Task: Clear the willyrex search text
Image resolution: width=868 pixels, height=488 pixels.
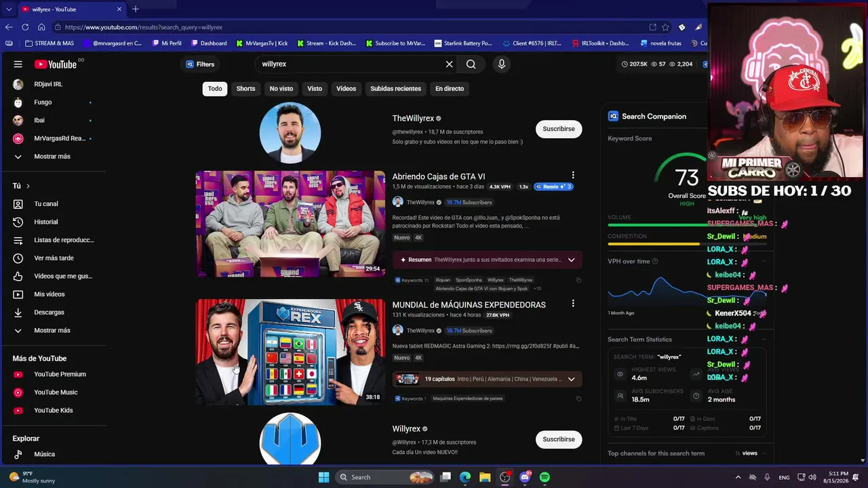Action: pyautogui.click(x=449, y=64)
